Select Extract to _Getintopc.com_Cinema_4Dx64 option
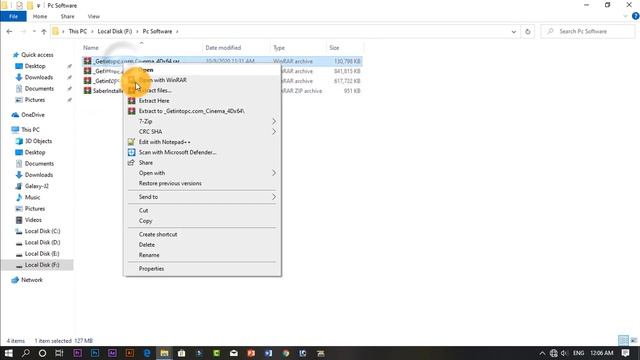The height and width of the screenshot is (360, 640). click(x=191, y=111)
